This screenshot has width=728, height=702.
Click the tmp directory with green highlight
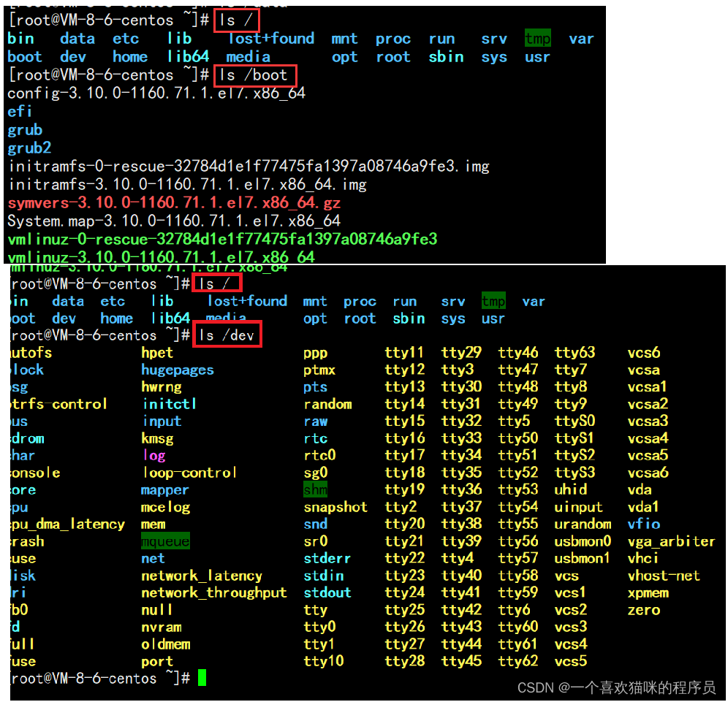(x=537, y=38)
